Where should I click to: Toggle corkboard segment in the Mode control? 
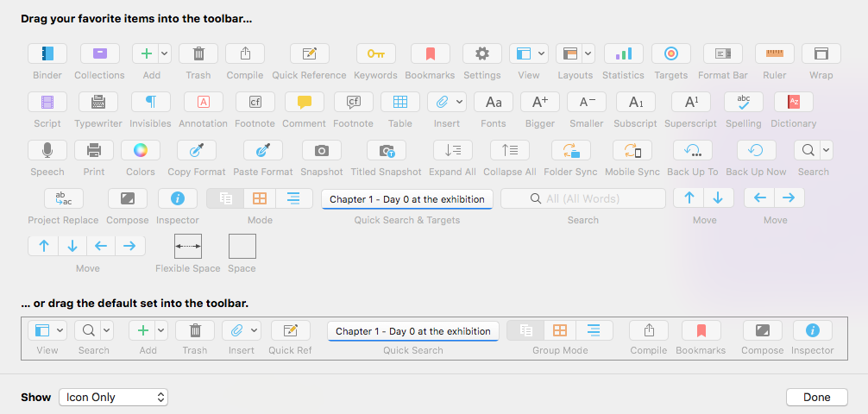(x=260, y=198)
